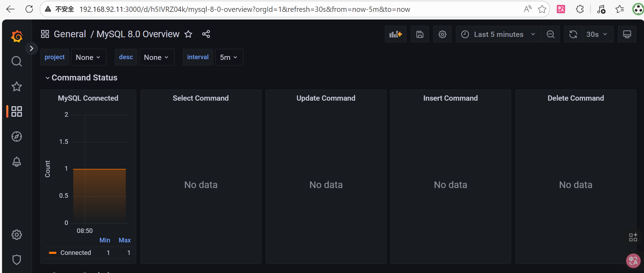Click the browser back arrow
The height and width of the screenshot is (273, 644).
tap(10, 9)
